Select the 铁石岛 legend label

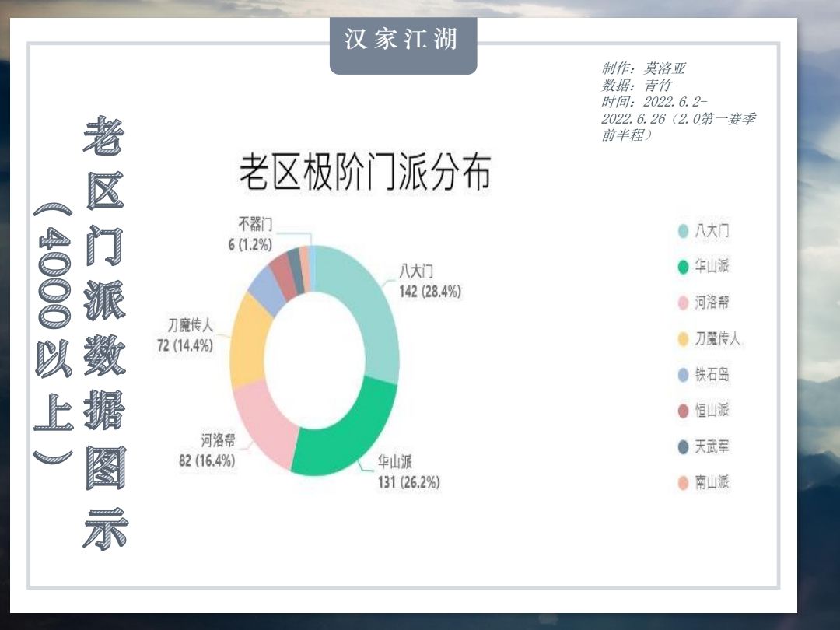tap(712, 374)
